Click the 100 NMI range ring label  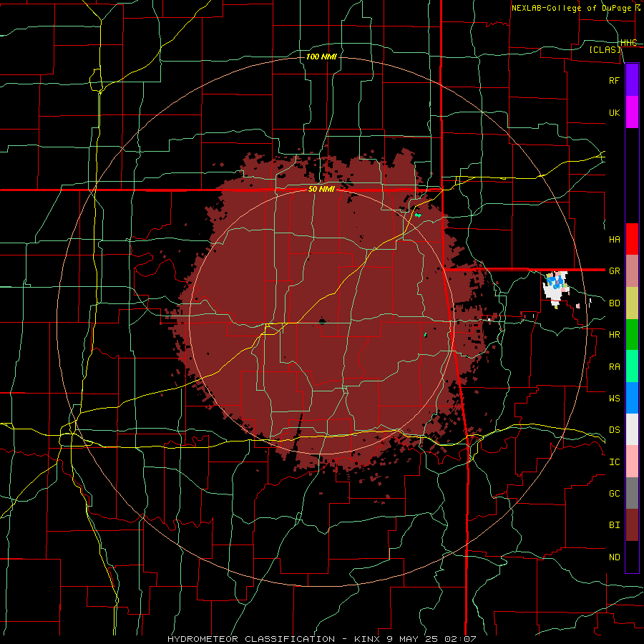(321, 57)
